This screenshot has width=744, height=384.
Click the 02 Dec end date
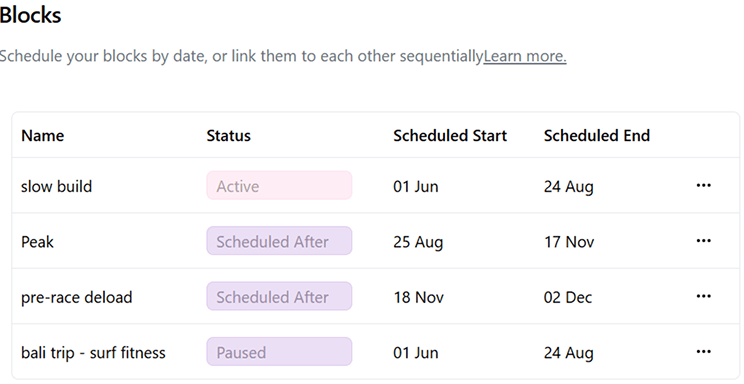(x=568, y=298)
